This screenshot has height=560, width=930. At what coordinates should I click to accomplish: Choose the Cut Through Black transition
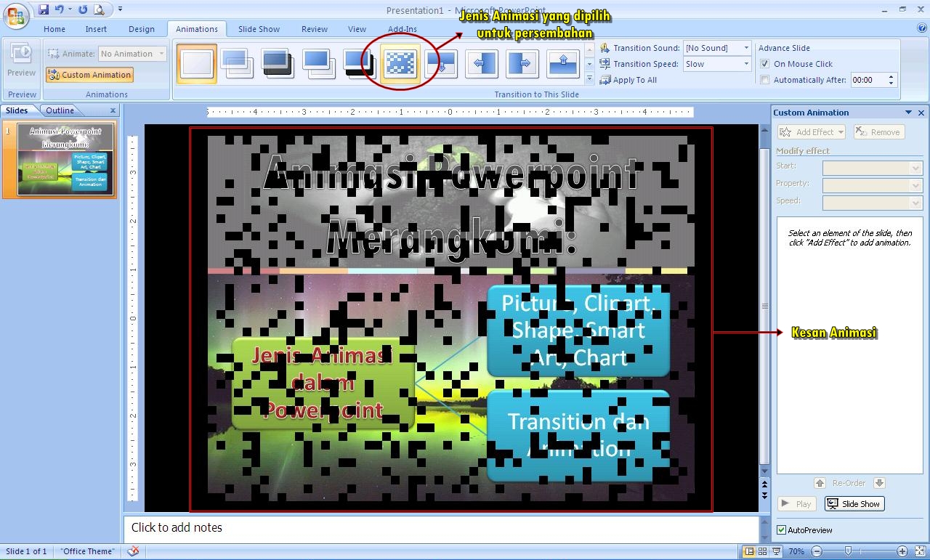[x=359, y=64]
